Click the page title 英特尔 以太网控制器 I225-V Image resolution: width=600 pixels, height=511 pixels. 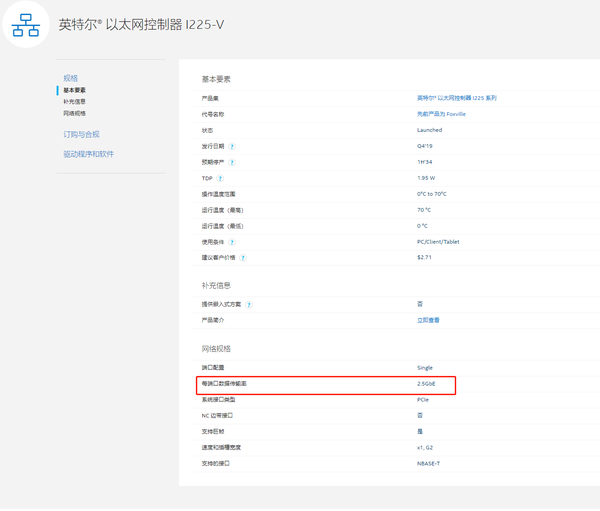click(x=141, y=25)
